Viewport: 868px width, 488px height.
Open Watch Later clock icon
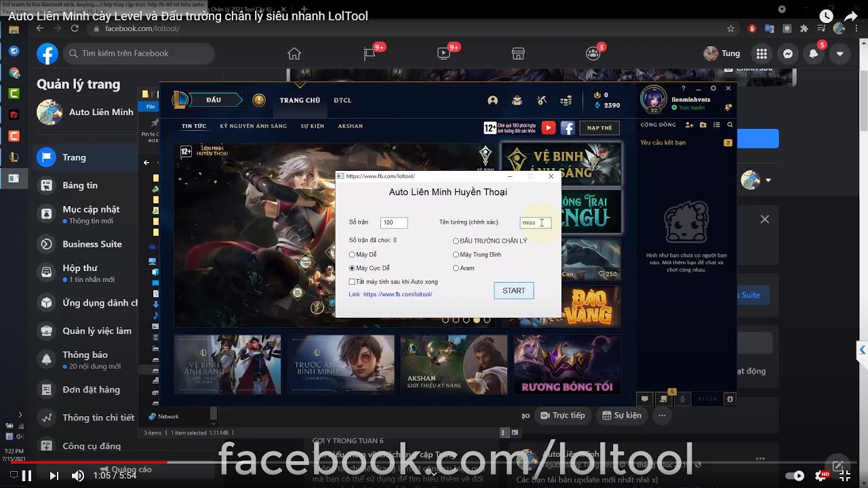(825, 16)
